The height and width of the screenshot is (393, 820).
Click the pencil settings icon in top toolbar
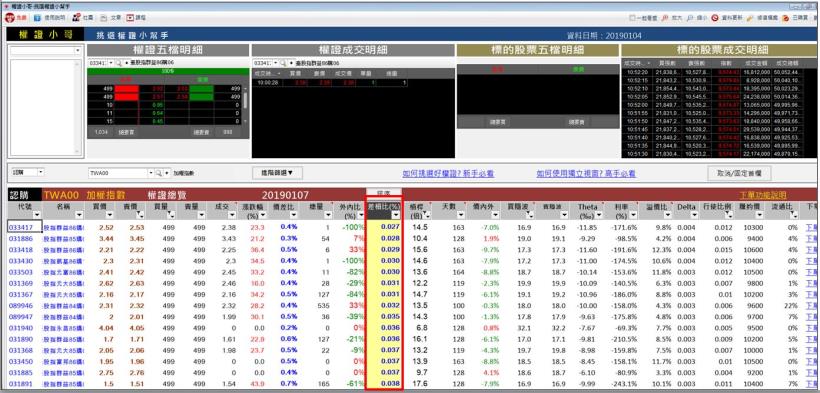click(750, 17)
